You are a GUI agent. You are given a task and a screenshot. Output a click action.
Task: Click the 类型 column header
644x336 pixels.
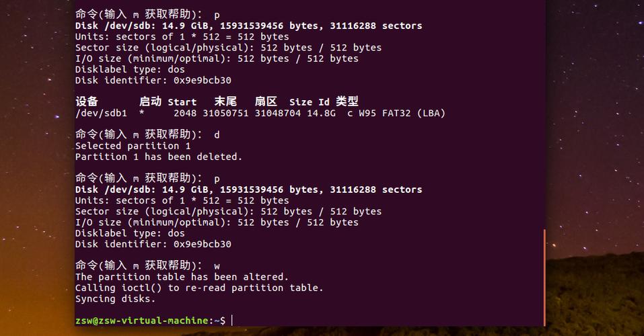coord(347,101)
